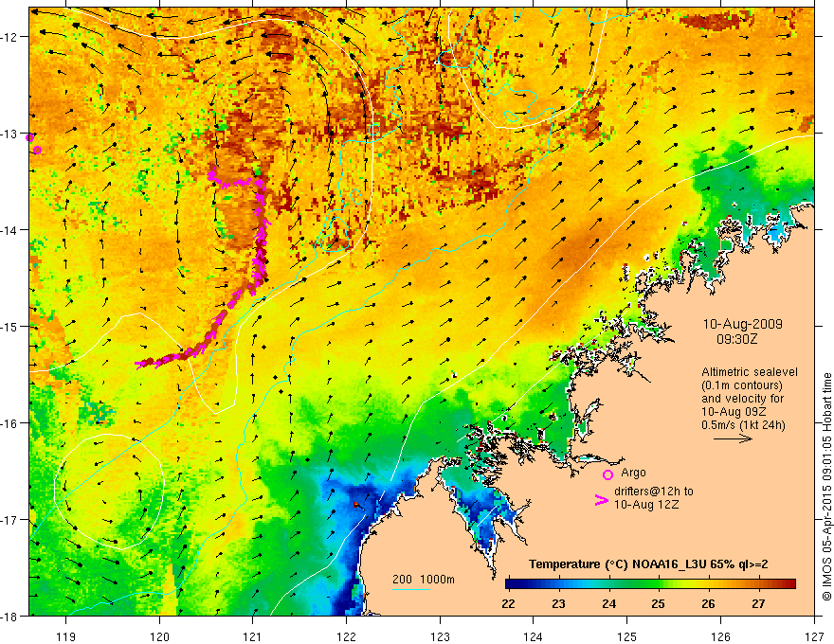
Task: Click the longitude axis label '122'
Action: [346, 636]
